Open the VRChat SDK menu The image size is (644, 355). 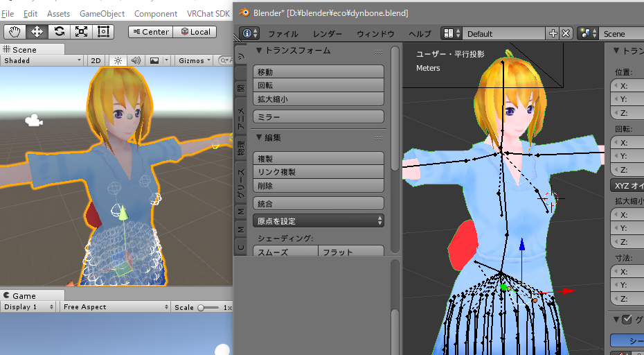coord(208,14)
